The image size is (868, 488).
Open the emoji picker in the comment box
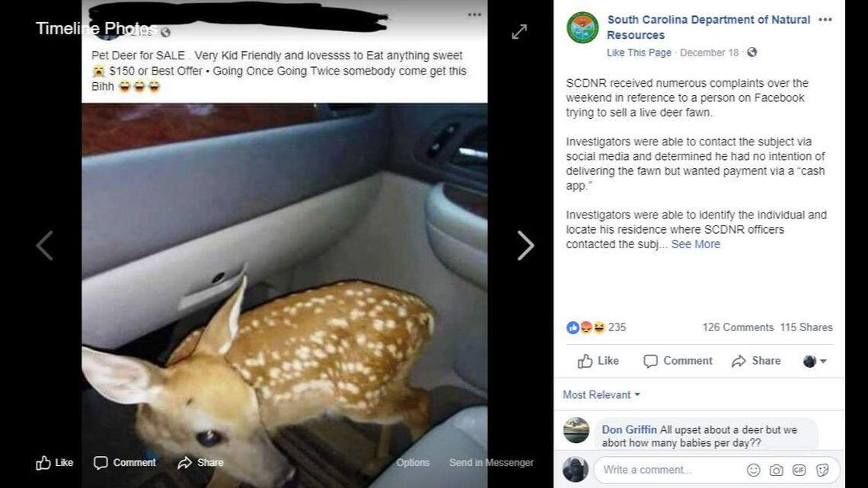pyautogui.click(x=753, y=470)
